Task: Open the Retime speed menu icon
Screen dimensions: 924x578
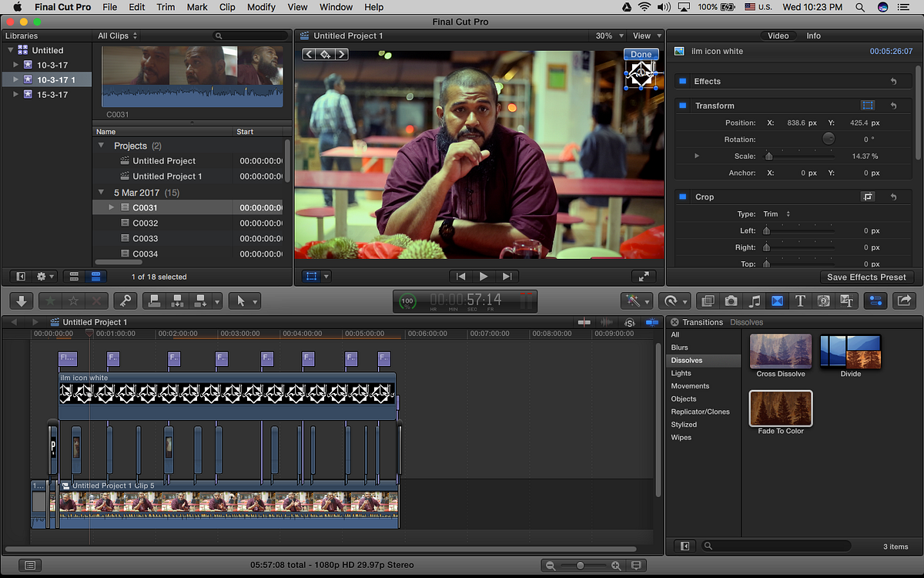Action: [675, 301]
